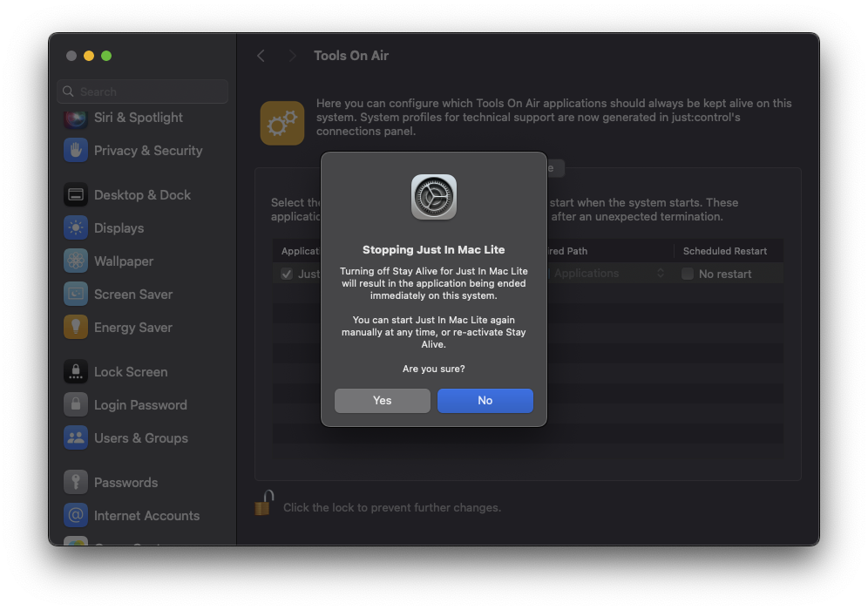This screenshot has width=868, height=610.
Task: Open Siri & Spotlight settings
Action: 139,118
